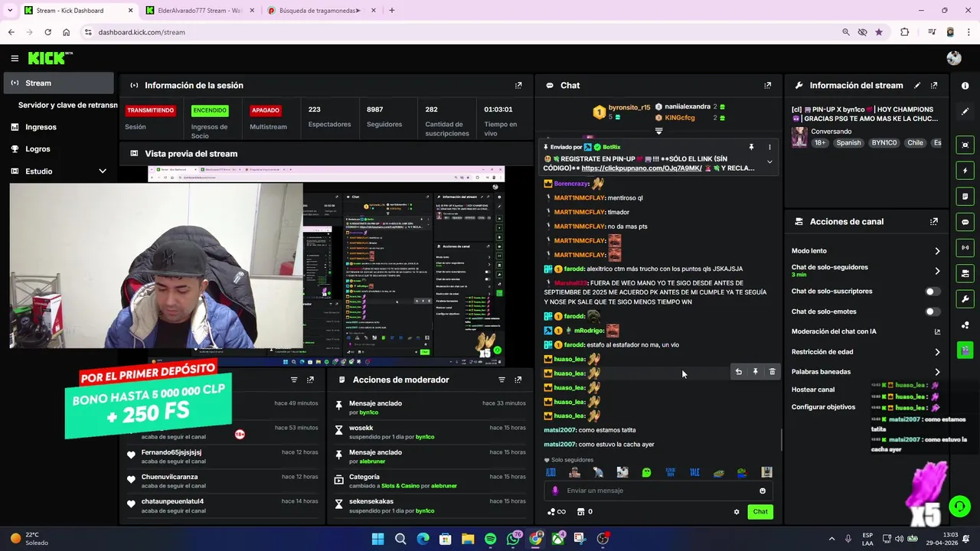The height and width of the screenshot is (551, 980).
Task: Click the chat scrollbar thumb
Action: (x=781, y=440)
